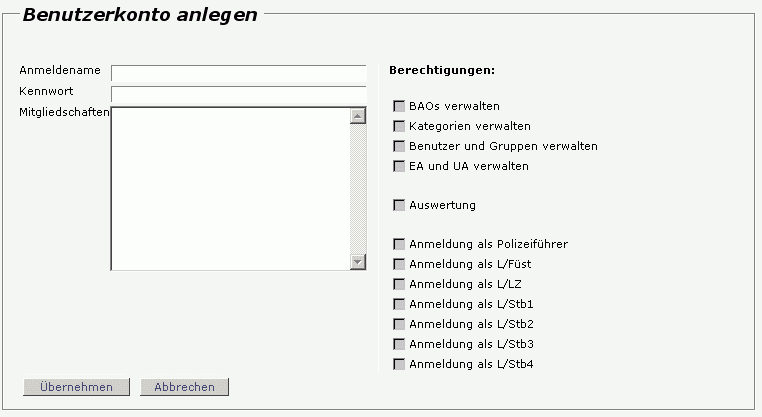Toggle Anmeldung als L/Stb3 checkbox
This screenshot has width=762, height=417.
tap(399, 344)
